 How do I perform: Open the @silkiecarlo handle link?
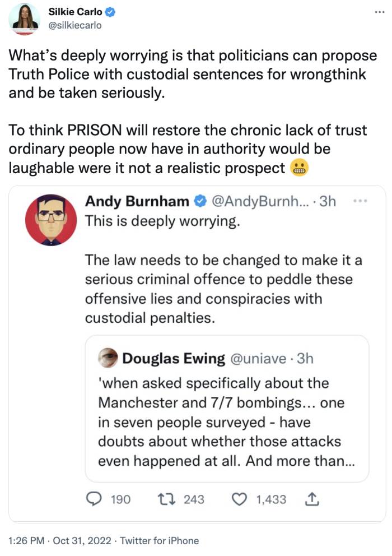[73, 26]
